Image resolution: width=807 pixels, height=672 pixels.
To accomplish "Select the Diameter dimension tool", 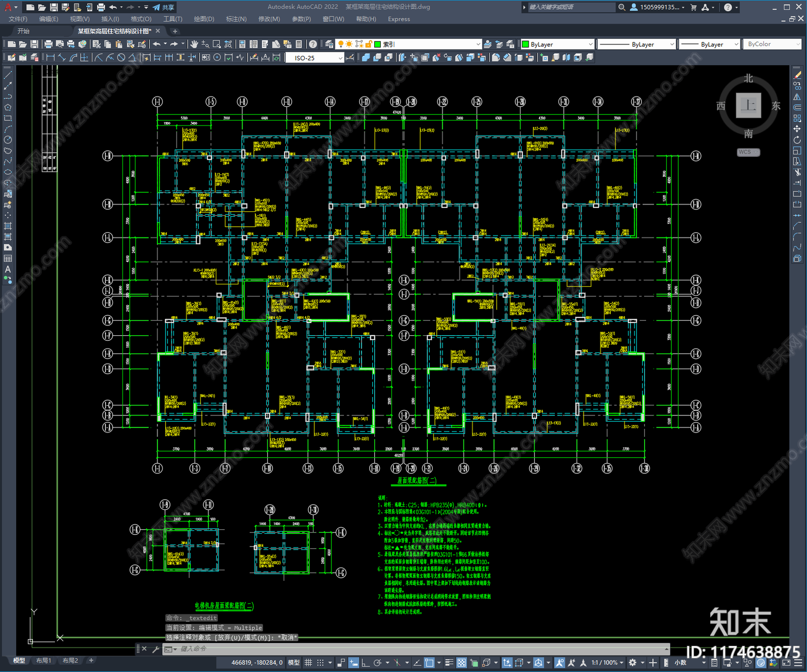I will (x=121, y=57).
